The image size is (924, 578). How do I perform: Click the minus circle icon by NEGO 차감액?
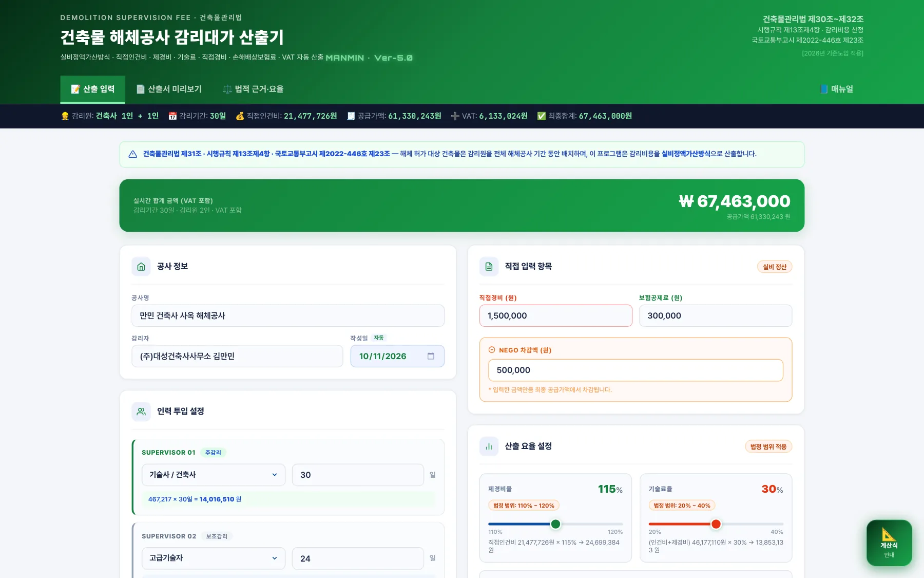pyautogui.click(x=492, y=350)
